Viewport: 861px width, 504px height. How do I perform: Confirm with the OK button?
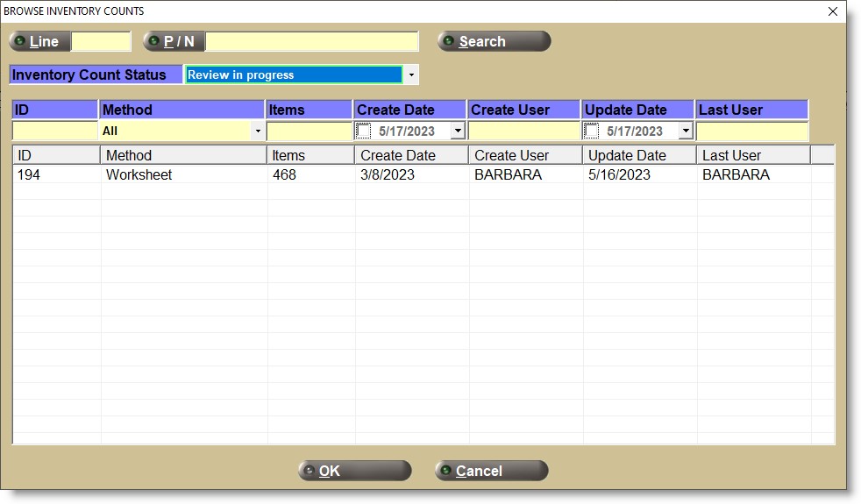(x=354, y=471)
